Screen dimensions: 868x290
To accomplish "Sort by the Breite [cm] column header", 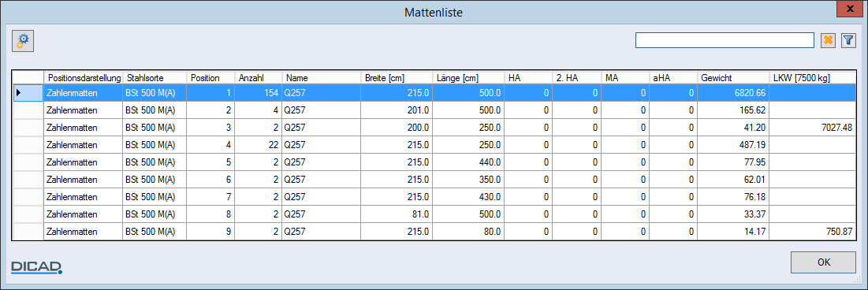I will tap(397, 78).
